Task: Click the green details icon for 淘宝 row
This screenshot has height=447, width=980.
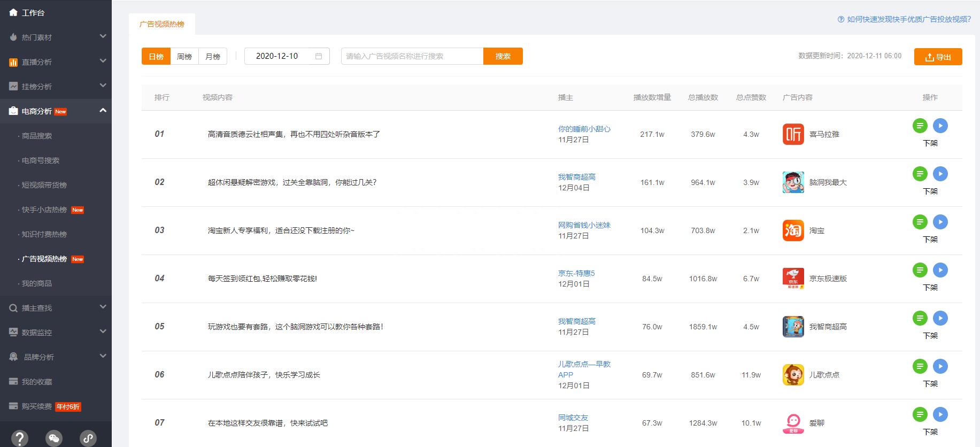Action: click(920, 222)
